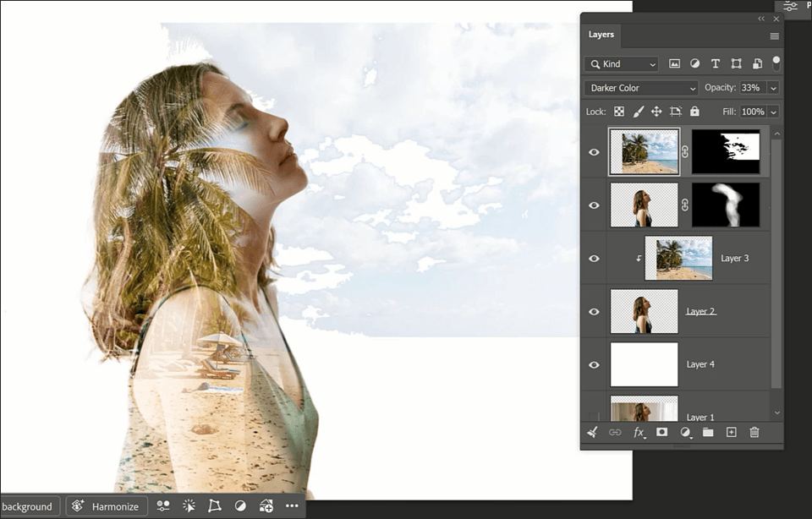This screenshot has width=812, height=519.
Task: Lock transparent pixels in Layers panel
Action: tap(619, 112)
